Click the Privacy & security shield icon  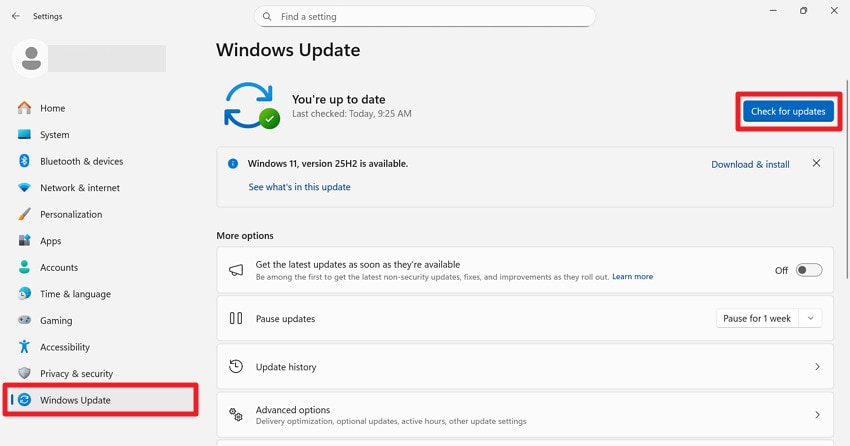pos(24,373)
